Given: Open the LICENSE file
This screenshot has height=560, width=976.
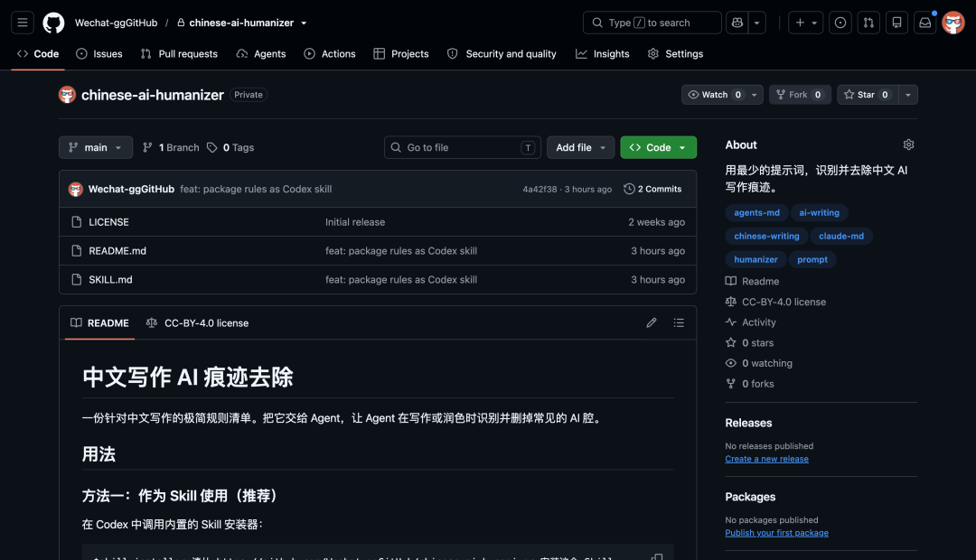Looking at the screenshot, I should point(109,222).
